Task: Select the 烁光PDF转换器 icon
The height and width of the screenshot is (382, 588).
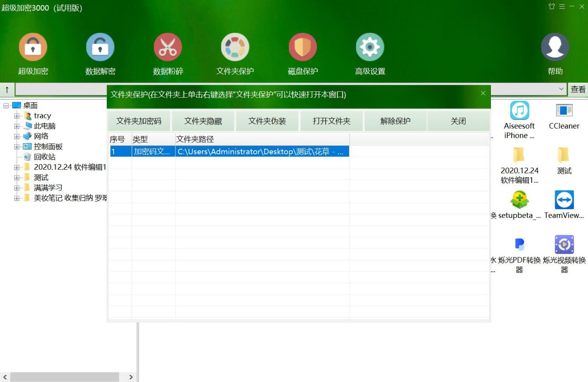Action: (x=519, y=245)
